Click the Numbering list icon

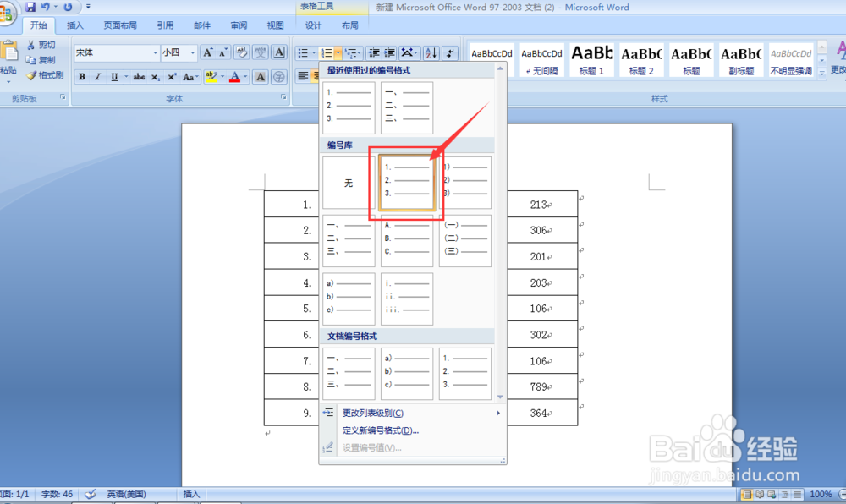[327, 52]
